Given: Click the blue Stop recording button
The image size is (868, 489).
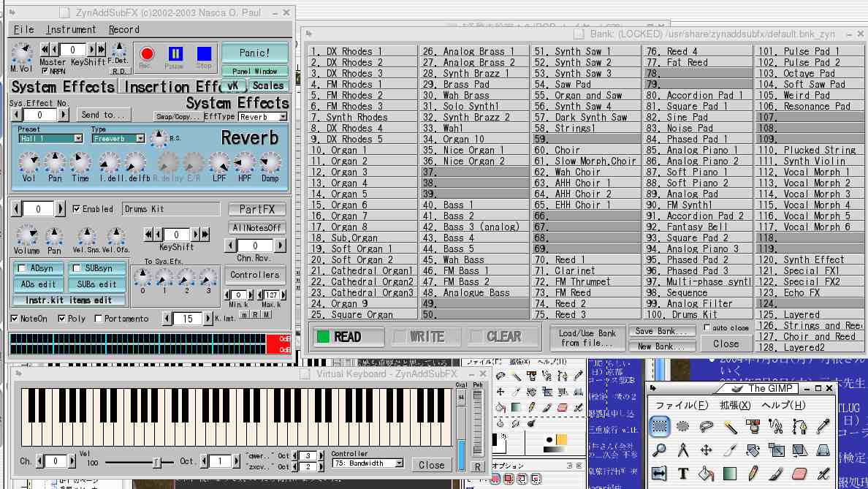Looking at the screenshot, I should [204, 53].
